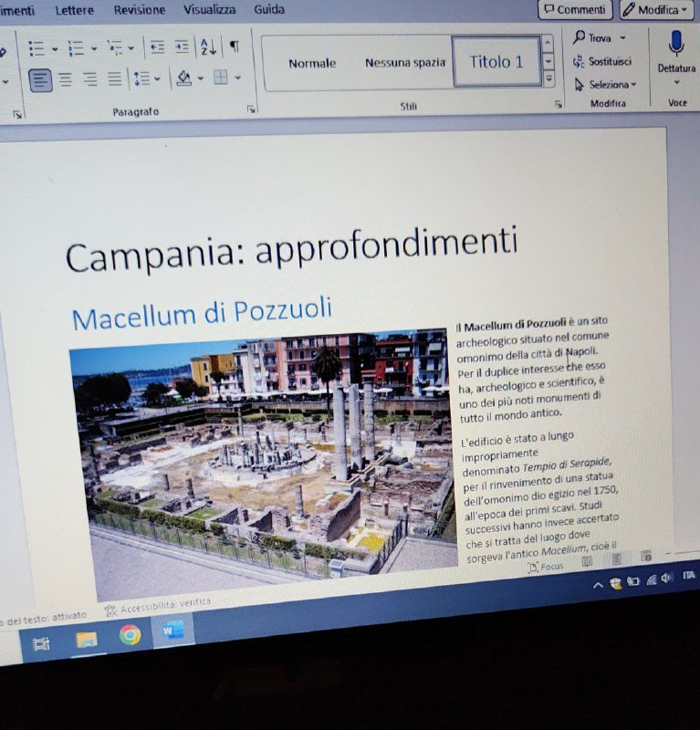Toggle show paragraph marks (¶)
This screenshot has height=730, width=700.
(x=235, y=47)
